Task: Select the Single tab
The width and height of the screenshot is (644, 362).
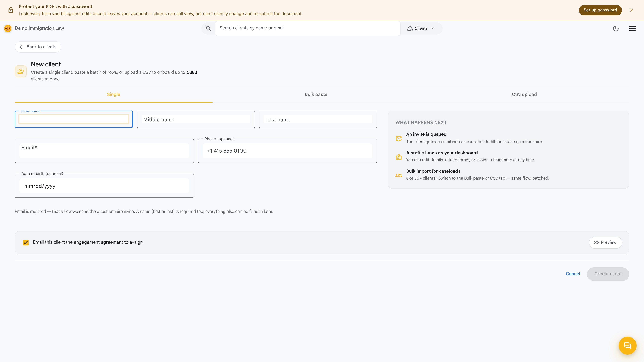Action: click(114, 94)
